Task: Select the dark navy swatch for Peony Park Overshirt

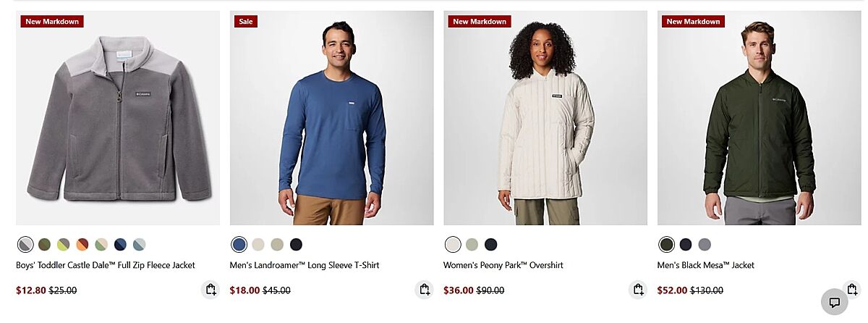Action: (x=491, y=244)
